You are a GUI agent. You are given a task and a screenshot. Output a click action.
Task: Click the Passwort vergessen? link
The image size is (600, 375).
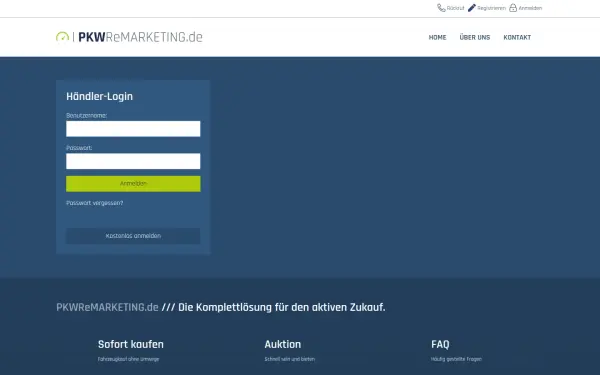pos(95,203)
